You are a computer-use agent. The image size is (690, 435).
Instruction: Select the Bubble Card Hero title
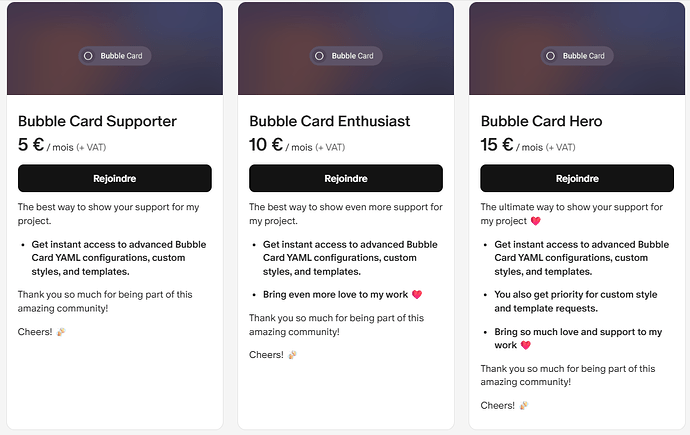point(541,121)
